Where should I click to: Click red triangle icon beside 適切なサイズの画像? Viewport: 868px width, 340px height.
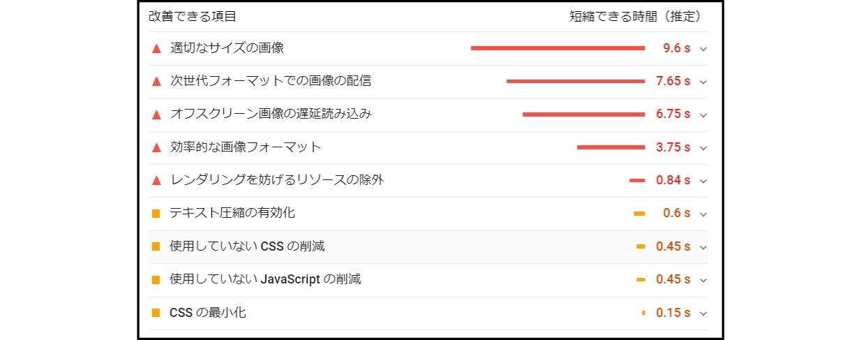156,48
